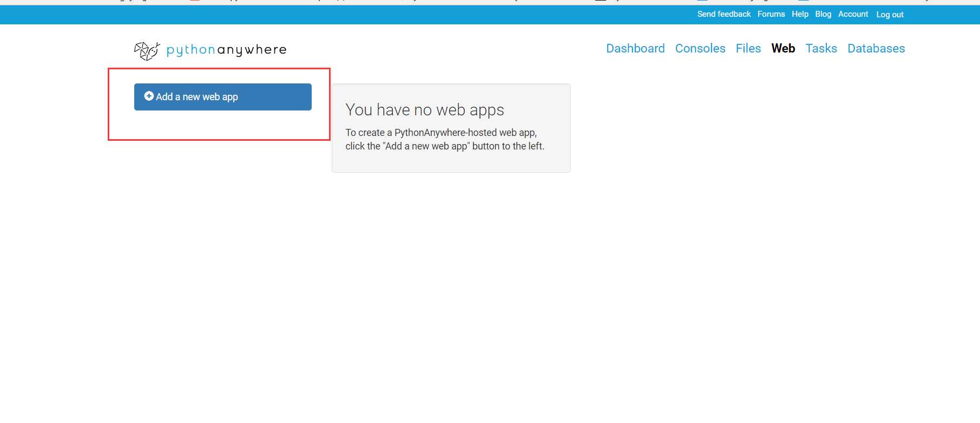Image resolution: width=980 pixels, height=423 pixels.
Task: Click the "To create a PythonAnywhere-hosted web app" text
Action: [x=441, y=133]
